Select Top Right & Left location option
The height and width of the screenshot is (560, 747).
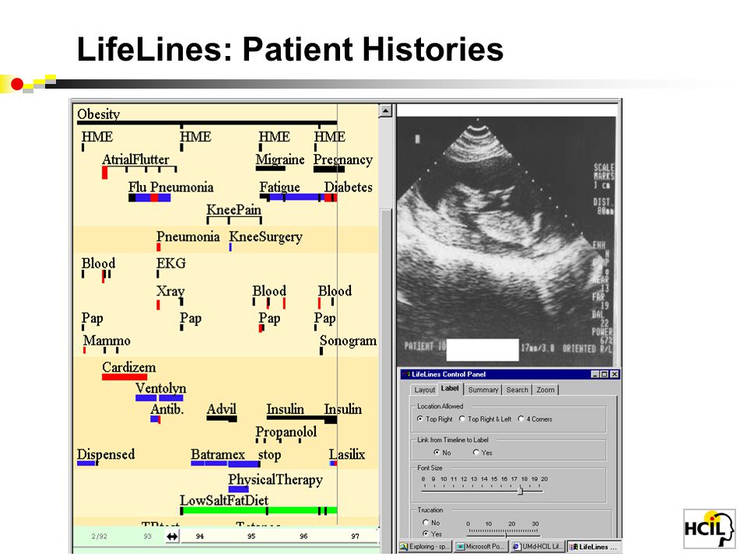click(461, 419)
